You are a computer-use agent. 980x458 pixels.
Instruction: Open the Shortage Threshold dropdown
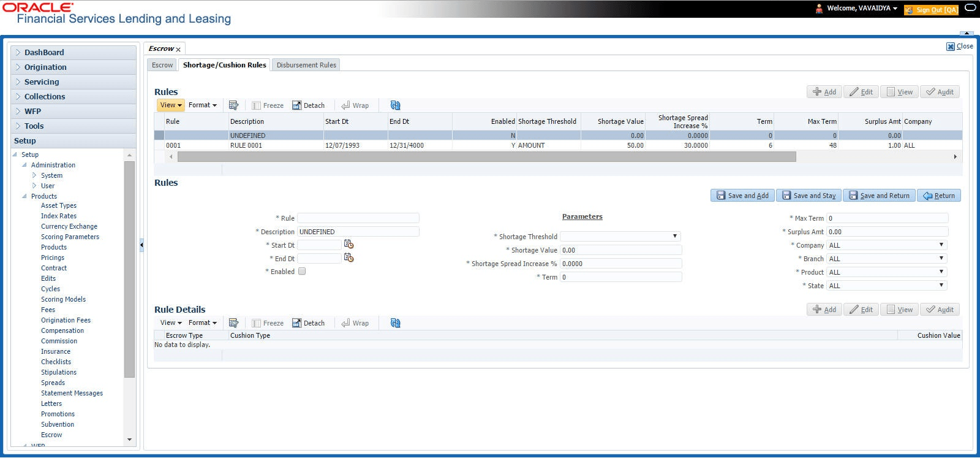[x=620, y=237]
